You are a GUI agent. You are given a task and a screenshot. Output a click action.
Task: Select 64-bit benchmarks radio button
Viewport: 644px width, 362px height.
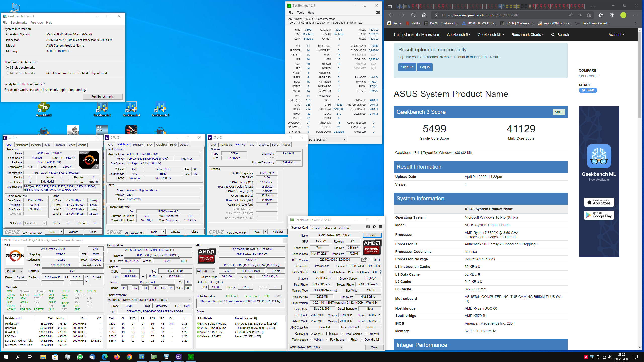point(8,73)
